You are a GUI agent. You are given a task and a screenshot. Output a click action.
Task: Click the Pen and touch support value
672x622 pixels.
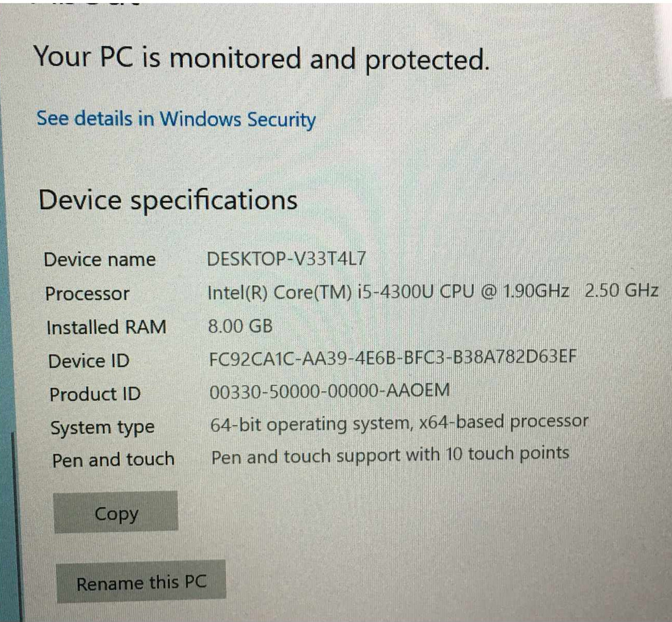[x=390, y=455]
